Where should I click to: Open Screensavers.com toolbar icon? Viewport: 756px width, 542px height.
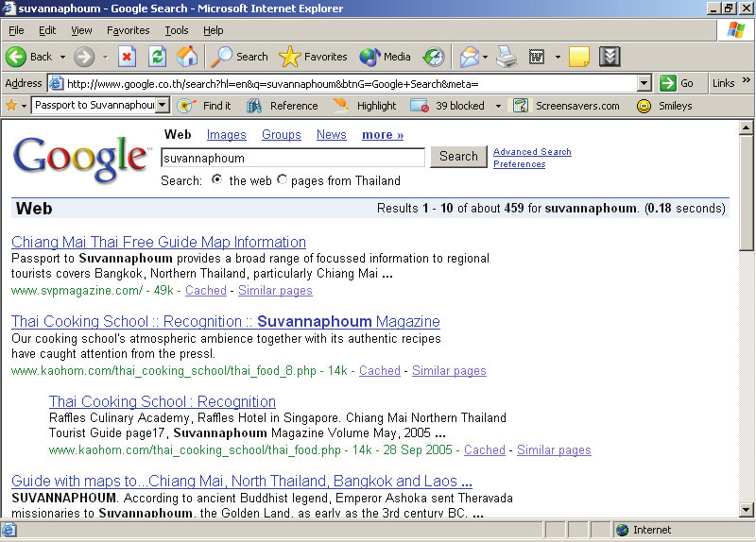(521, 106)
